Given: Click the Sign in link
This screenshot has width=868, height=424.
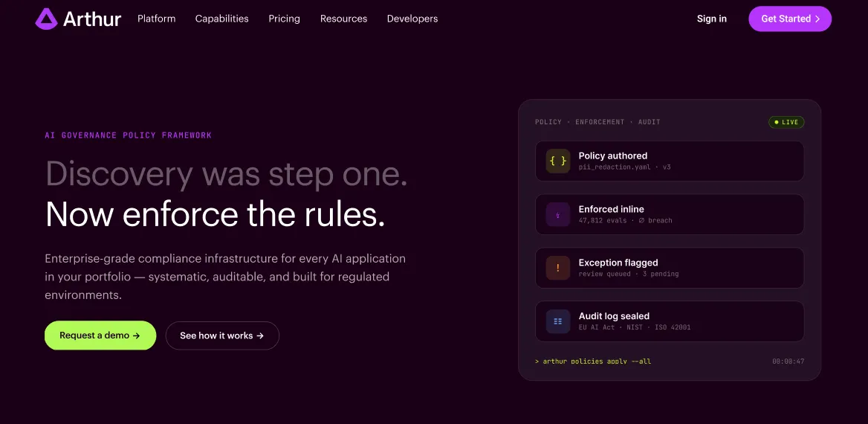Looking at the screenshot, I should tap(712, 19).
